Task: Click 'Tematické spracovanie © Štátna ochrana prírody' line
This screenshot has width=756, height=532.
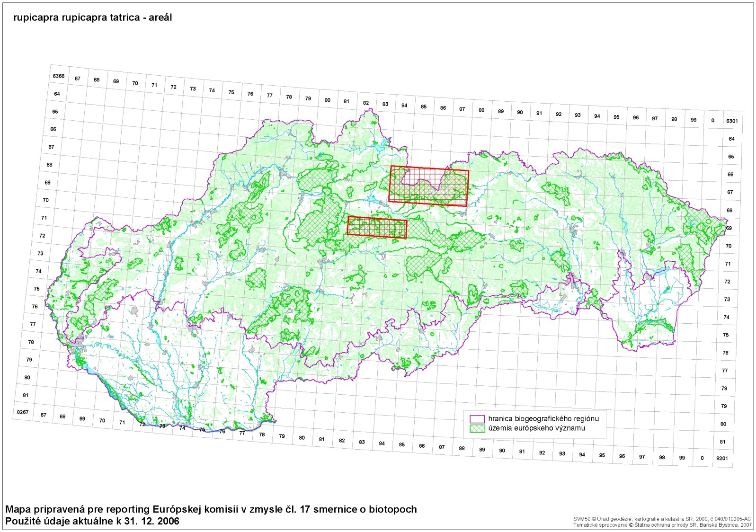Action: coord(662,525)
